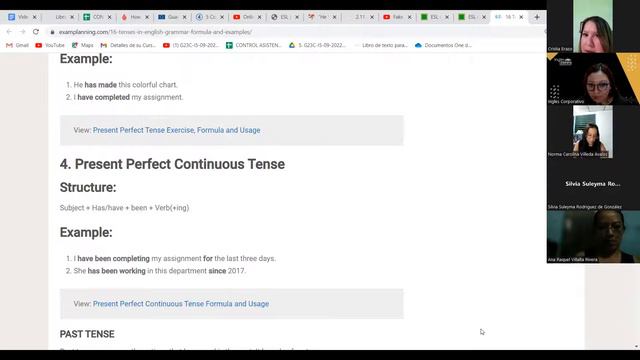Open the Present Perfect Tense Exercise link
This screenshot has width=640, height=360.
176,130
